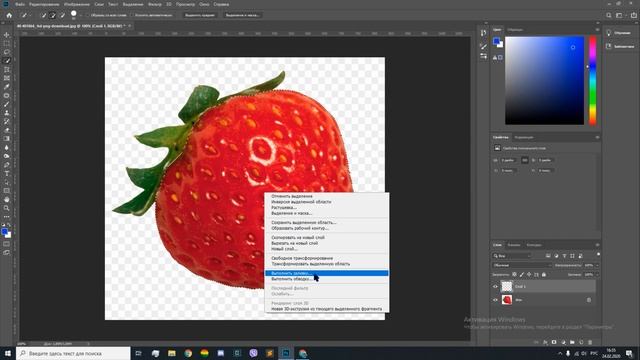Click the foreground color swatch in toolbar
Screen dimensions: 640x360
(x=4, y=232)
